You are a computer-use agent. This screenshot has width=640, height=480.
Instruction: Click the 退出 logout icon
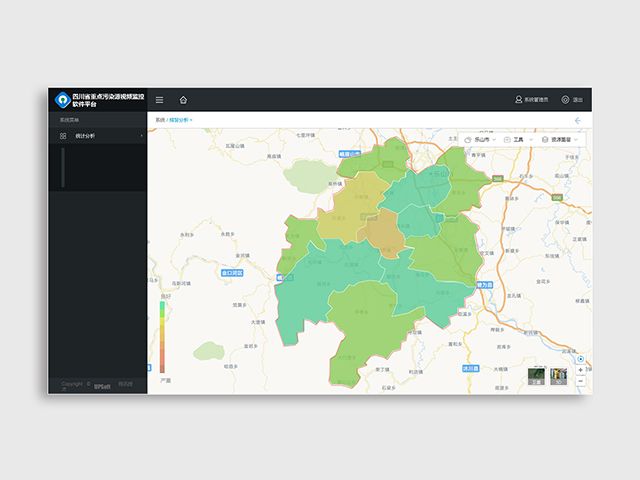[565, 100]
